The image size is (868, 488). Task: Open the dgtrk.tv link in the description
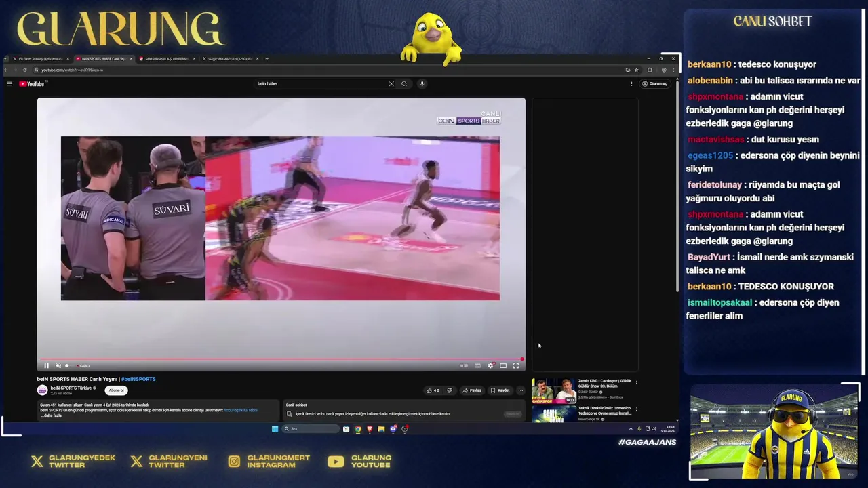(x=241, y=410)
